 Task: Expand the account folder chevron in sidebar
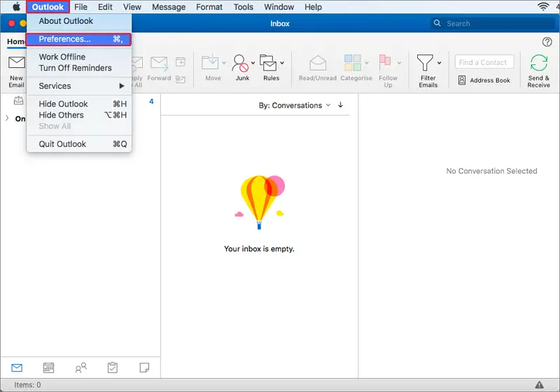tap(7, 118)
